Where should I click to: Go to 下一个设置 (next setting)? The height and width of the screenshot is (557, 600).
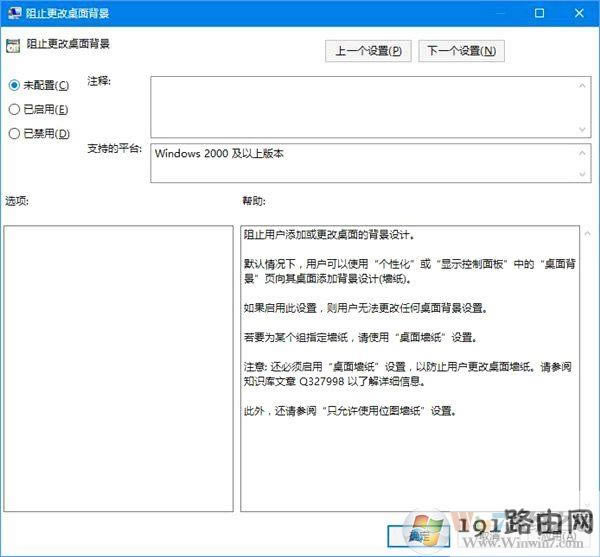click(461, 51)
